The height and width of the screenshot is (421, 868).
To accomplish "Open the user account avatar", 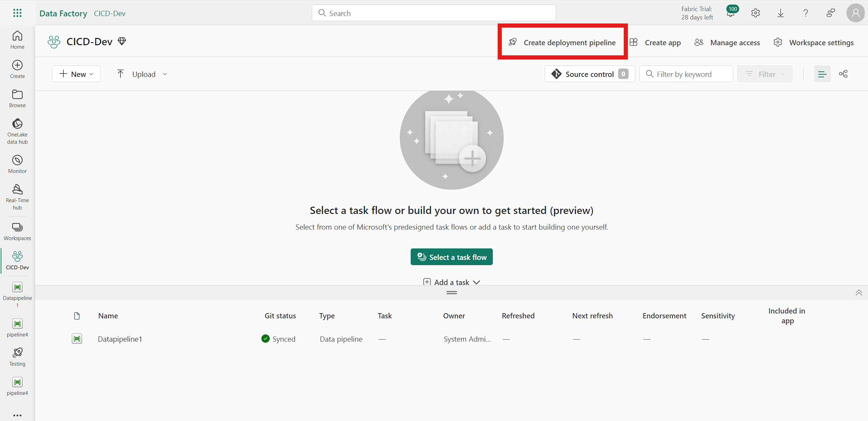I will click(855, 13).
